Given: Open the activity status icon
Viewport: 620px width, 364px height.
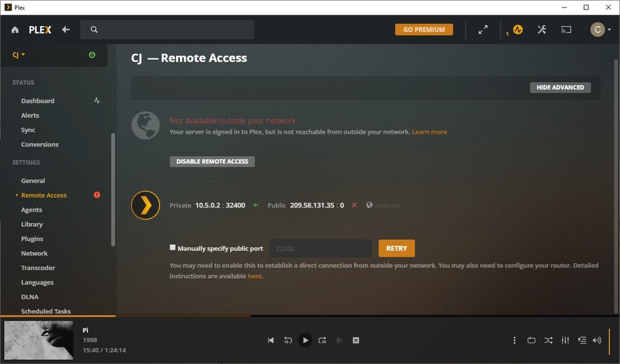Looking at the screenshot, I should point(518,30).
